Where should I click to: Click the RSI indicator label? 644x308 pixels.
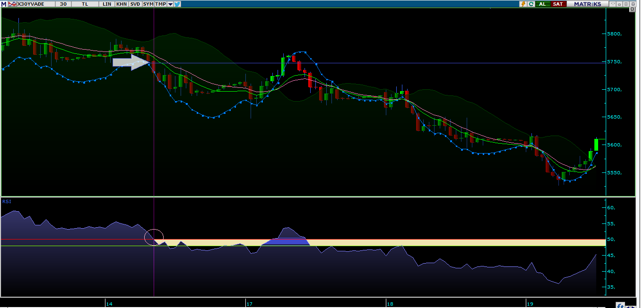pos(7,201)
